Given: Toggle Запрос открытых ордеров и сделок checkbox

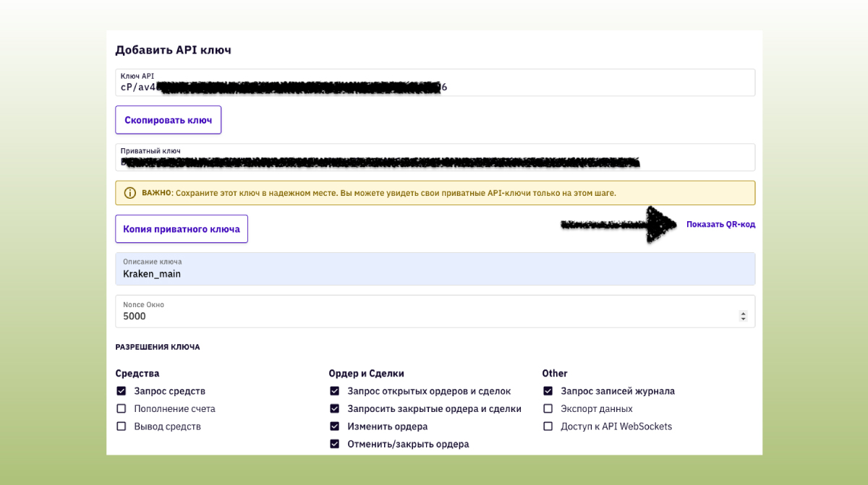Looking at the screenshot, I should click(335, 391).
